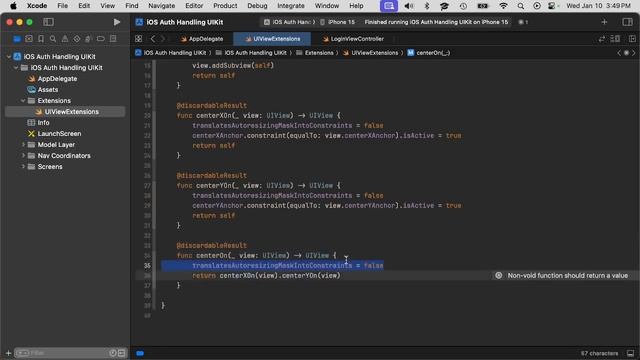This screenshot has width=640, height=360.
Task: Show the issue count indicator in toolbar
Action: (x=523, y=22)
